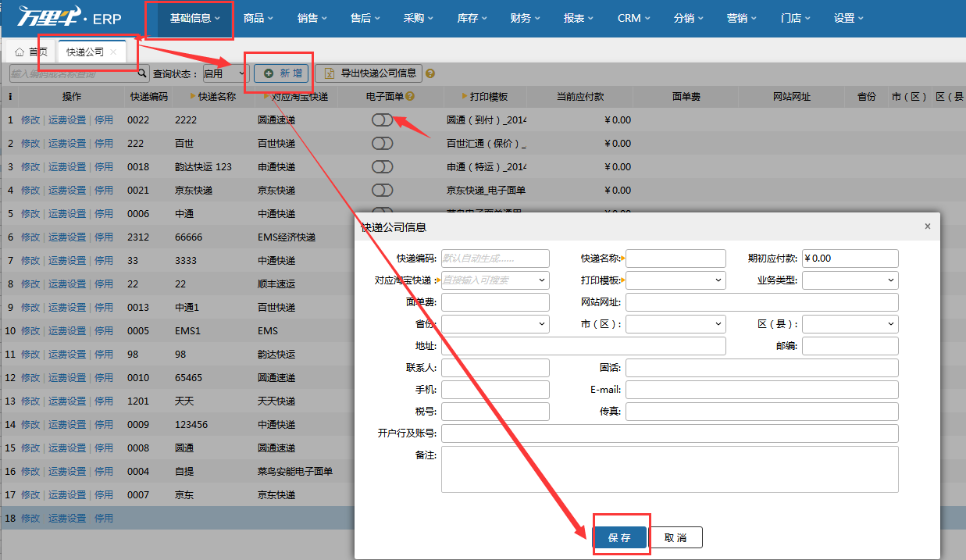Screen dimensions: 966x560
Task: Click the help icon next to 电子面单 header
Action: point(410,97)
